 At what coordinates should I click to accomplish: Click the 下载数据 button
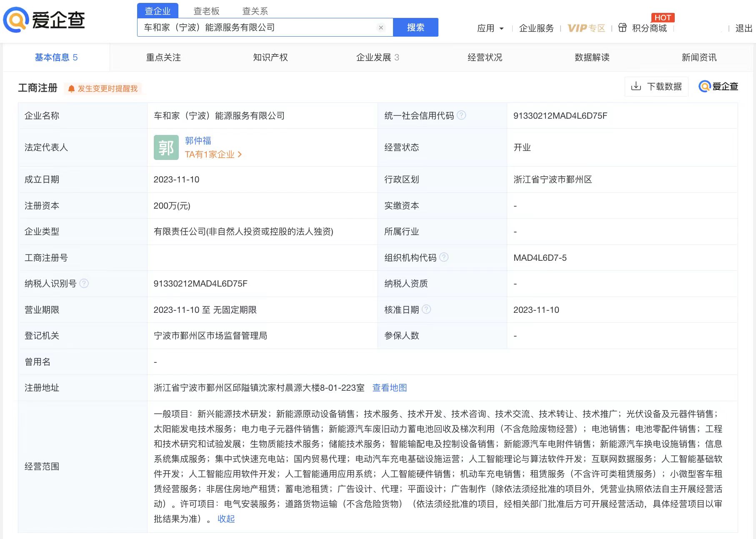656,87
